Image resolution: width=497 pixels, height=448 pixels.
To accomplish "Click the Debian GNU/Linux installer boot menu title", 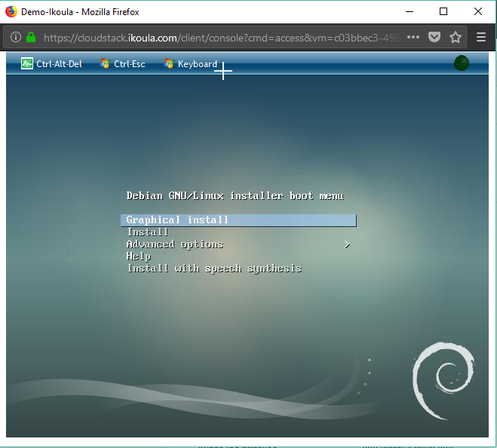I will point(235,196).
